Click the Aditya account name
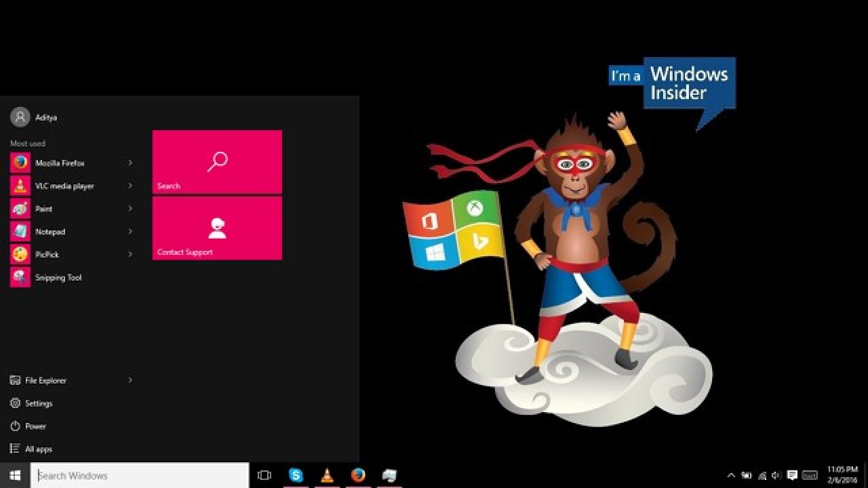Screen dimensions: 868x488 coord(46,117)
